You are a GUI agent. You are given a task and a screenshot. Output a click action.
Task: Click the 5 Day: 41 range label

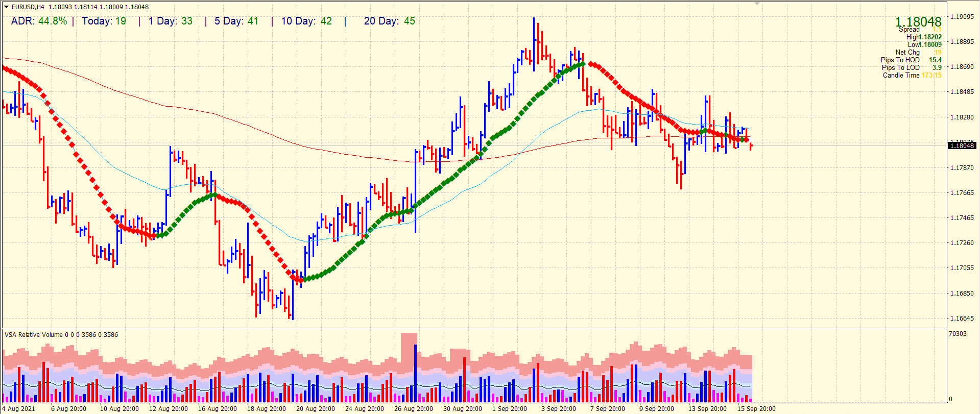click(236, 21)
